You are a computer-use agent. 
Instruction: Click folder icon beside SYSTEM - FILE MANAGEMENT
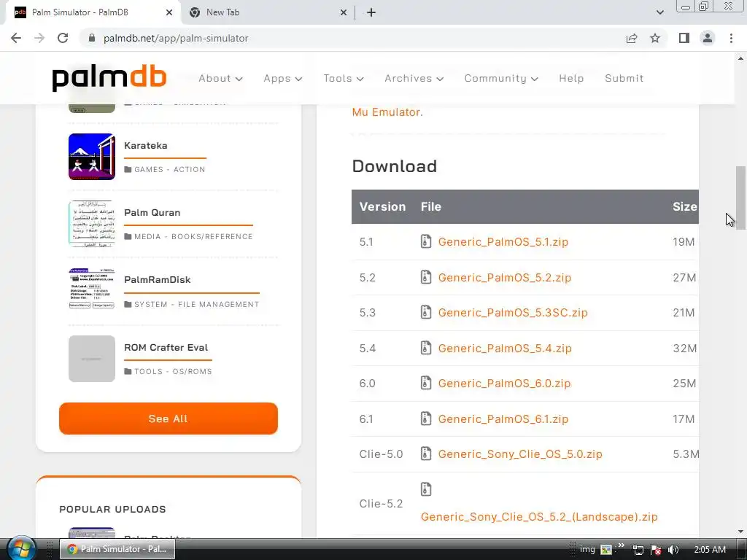pos(128,304)
